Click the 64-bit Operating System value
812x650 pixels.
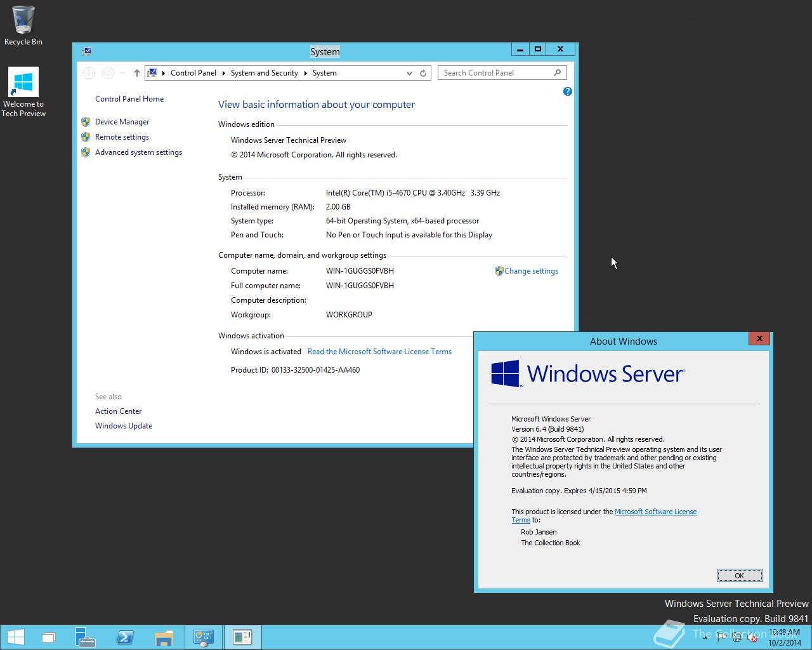402,221
